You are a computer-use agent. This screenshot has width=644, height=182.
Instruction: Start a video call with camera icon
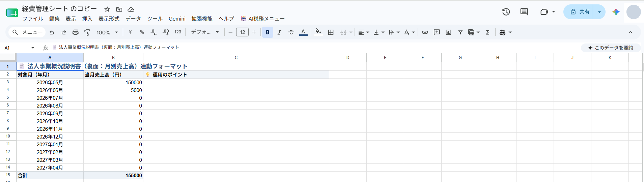544,12
